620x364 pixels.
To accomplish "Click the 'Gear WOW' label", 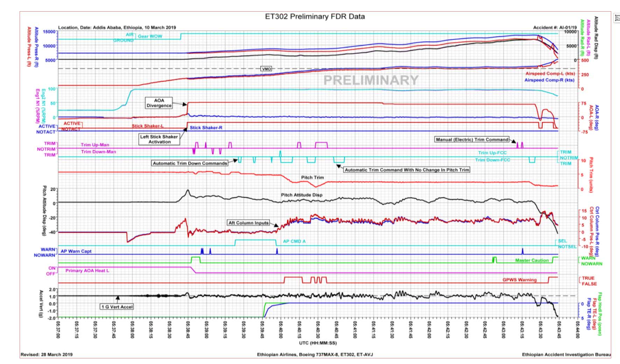I will click(150, 36).
